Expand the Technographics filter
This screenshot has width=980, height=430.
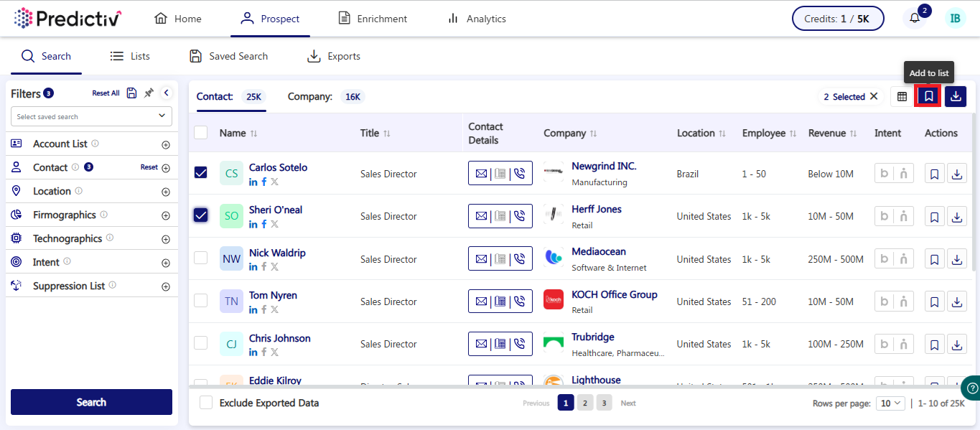click(x=166, y=239)
